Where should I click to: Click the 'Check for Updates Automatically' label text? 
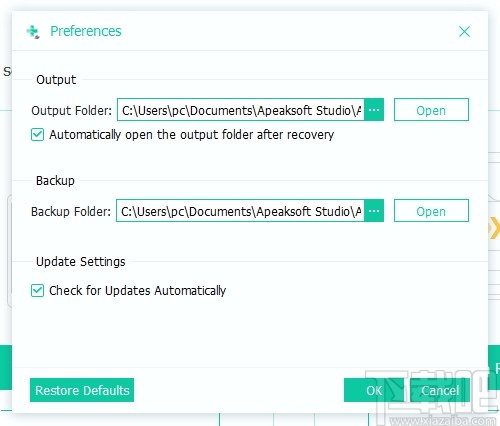[138, 291]
